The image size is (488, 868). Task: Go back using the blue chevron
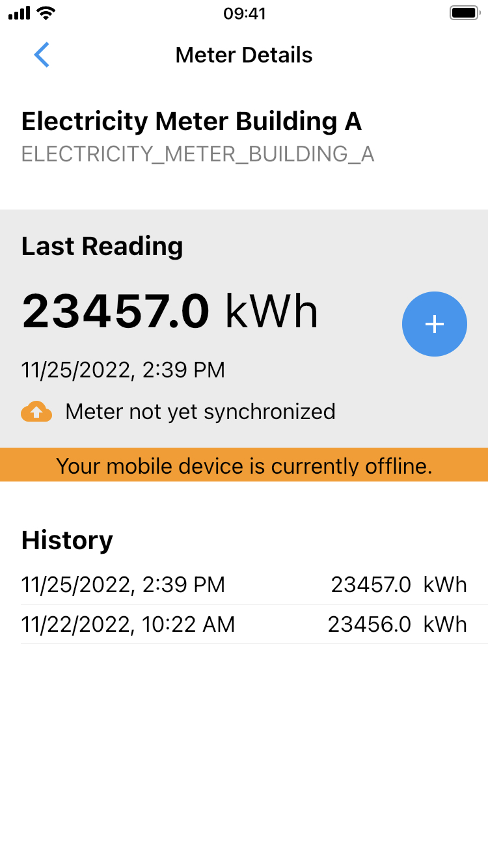coord(42,55)
